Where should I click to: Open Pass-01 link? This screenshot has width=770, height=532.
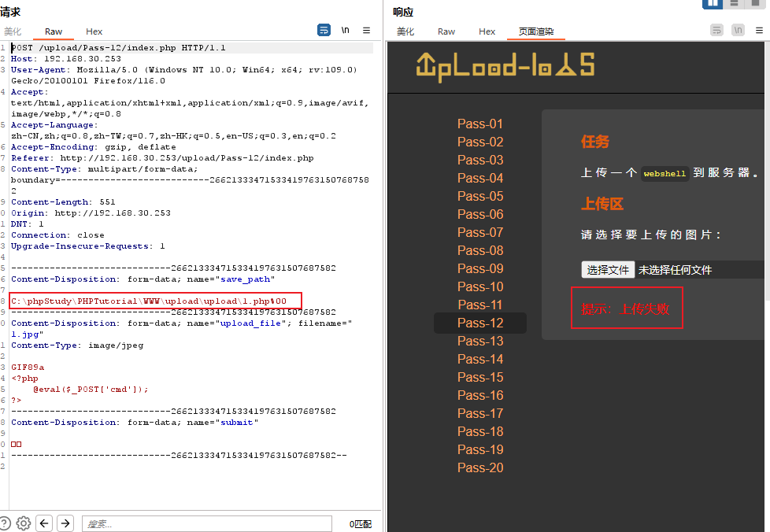pos(479,124)
